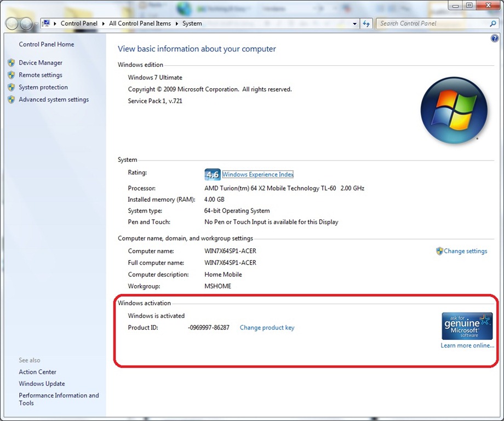The width and height of the screenshot is (504, 421).
Task: Click the computer icon in address bar
Action: [46, 23]
